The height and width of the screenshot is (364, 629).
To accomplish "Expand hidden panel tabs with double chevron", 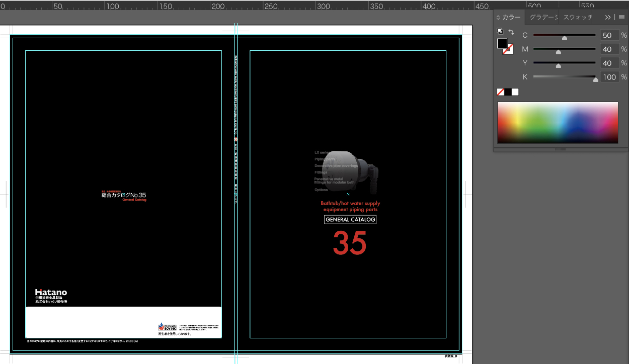I will tap(608, 17).
